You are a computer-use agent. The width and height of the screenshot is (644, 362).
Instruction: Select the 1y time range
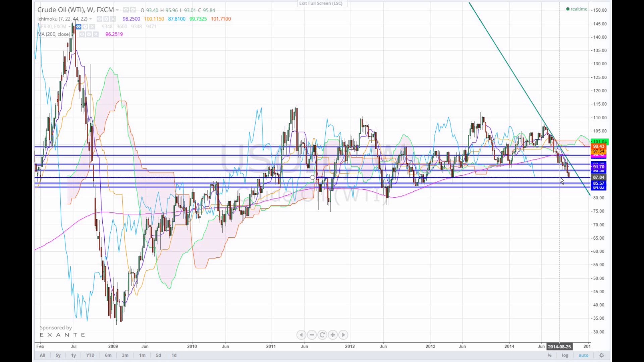(73, 355)
